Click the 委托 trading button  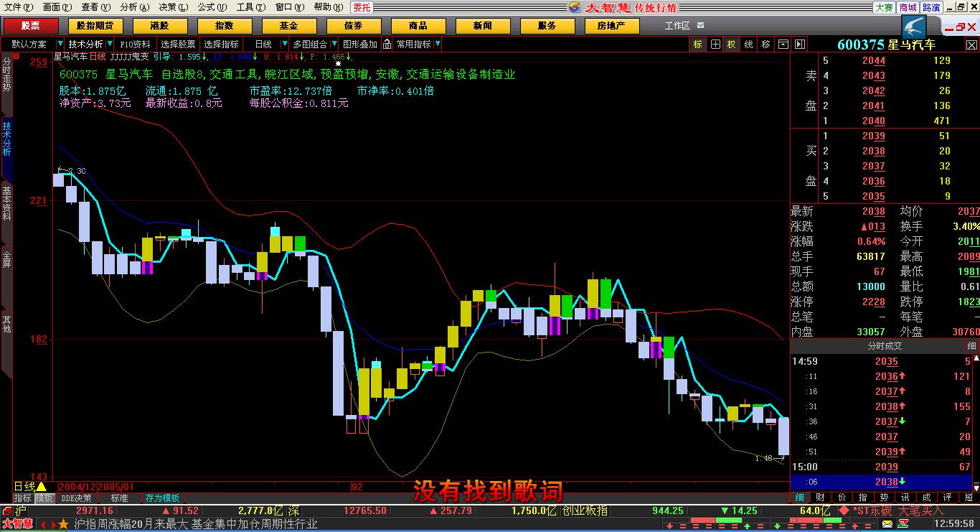tap(362, 7)
